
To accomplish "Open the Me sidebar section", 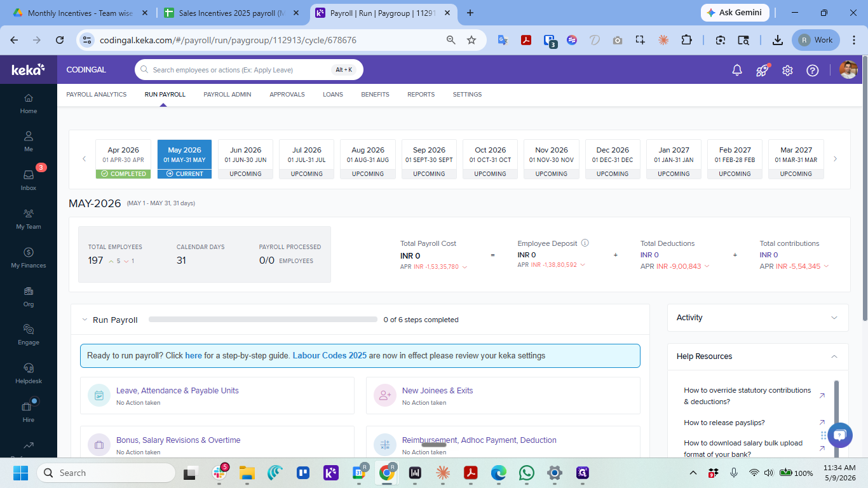I will coord(29,142).
